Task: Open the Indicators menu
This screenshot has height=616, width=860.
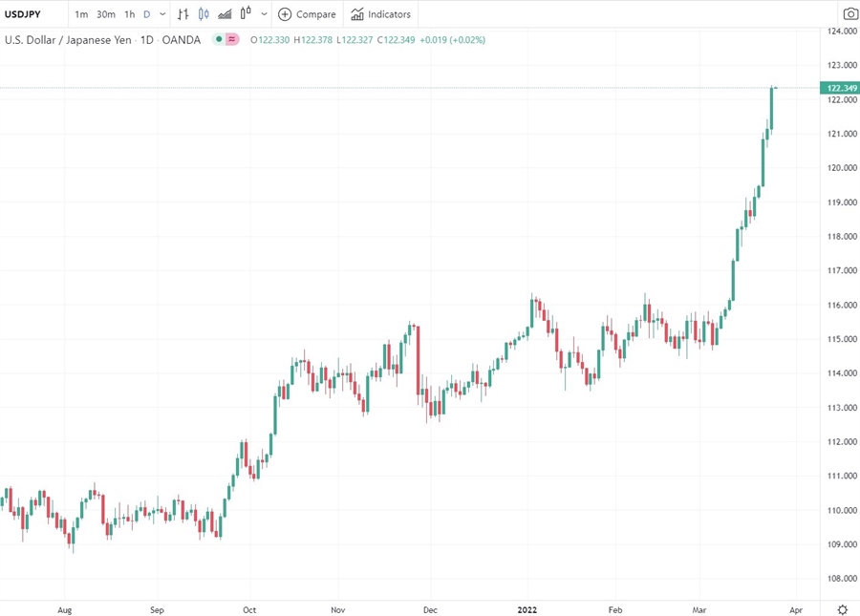Action: (380, 14)
